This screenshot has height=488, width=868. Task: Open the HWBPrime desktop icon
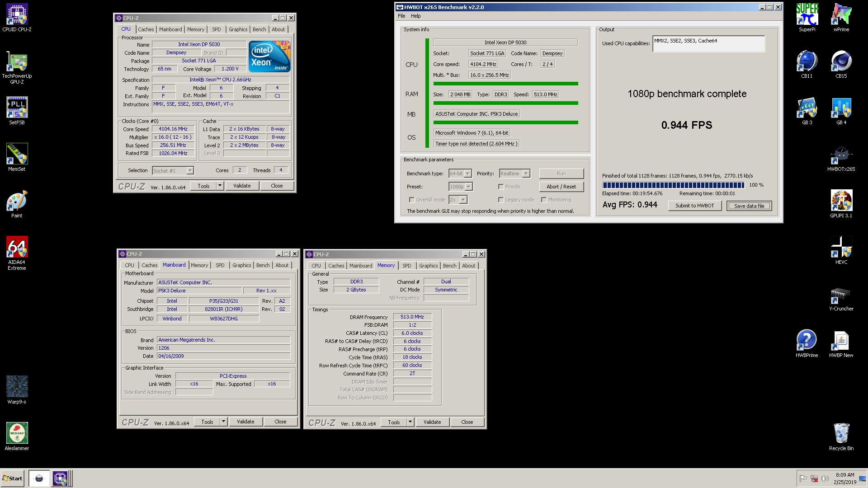tap(807, 343)
